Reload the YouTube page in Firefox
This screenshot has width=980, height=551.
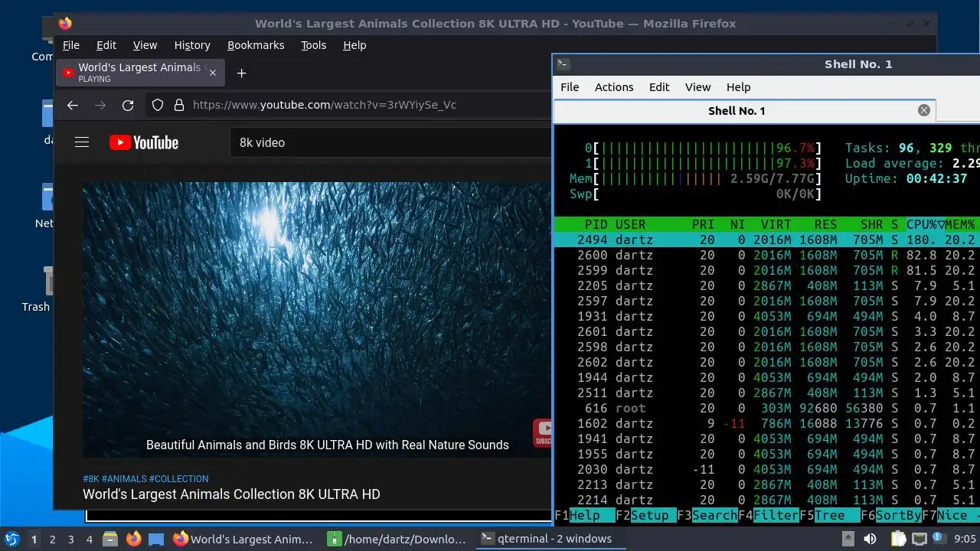pos(128,105)
